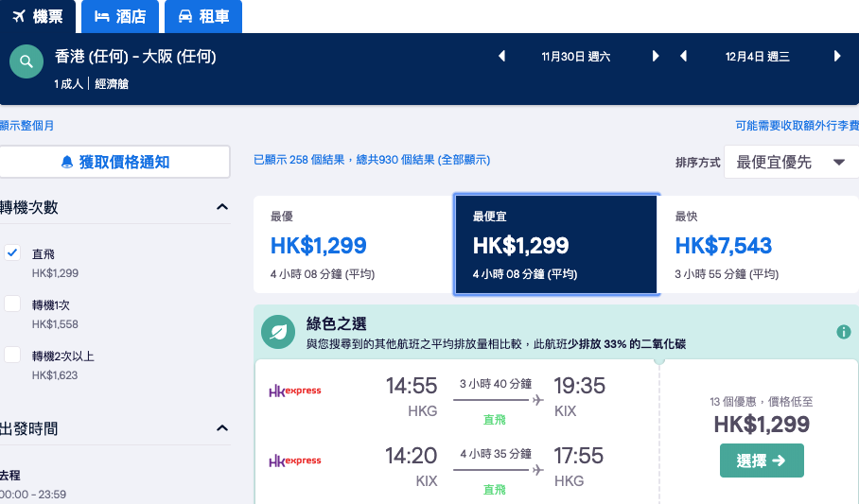This screenshot has width=859, height=504.
Task: Click the 顯示整個月 link
Action: point(26,126)
